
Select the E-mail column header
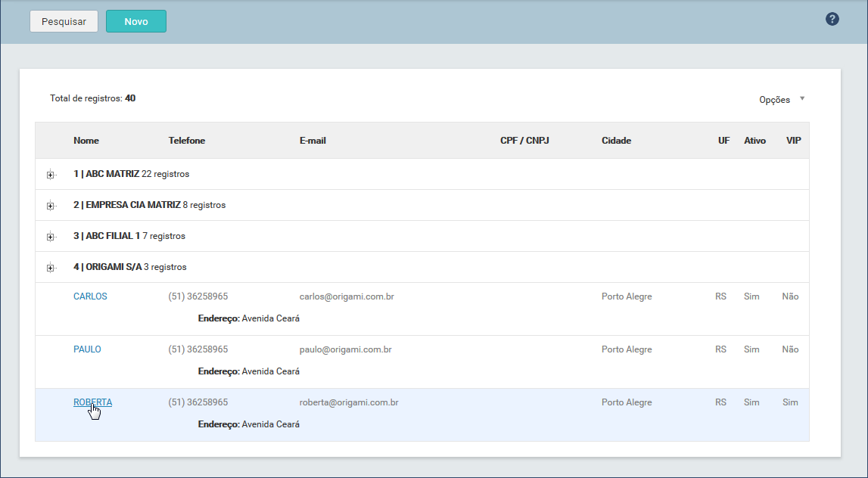(x=313, y=141)
